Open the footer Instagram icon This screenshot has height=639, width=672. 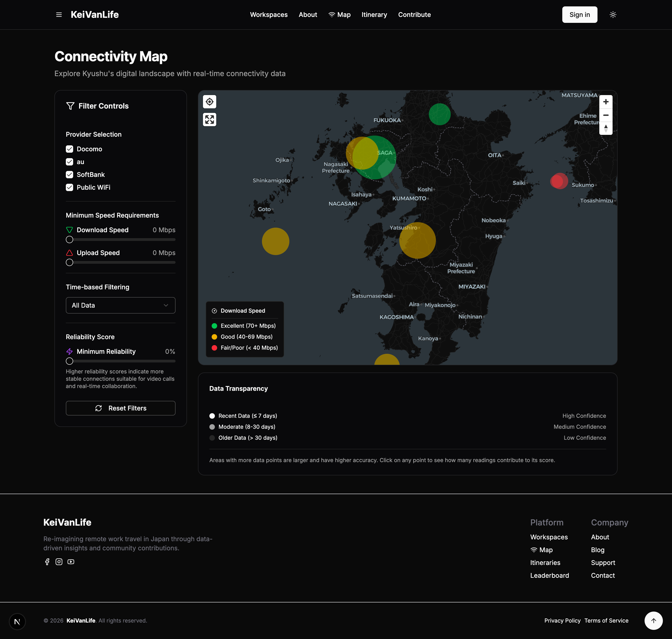pos(59,562)
